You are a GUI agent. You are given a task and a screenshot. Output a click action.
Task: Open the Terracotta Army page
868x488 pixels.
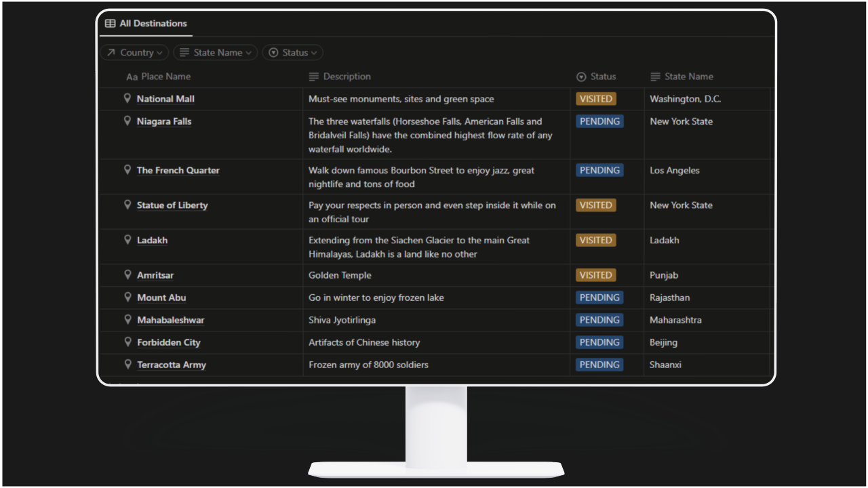click(x=172, y=365)
